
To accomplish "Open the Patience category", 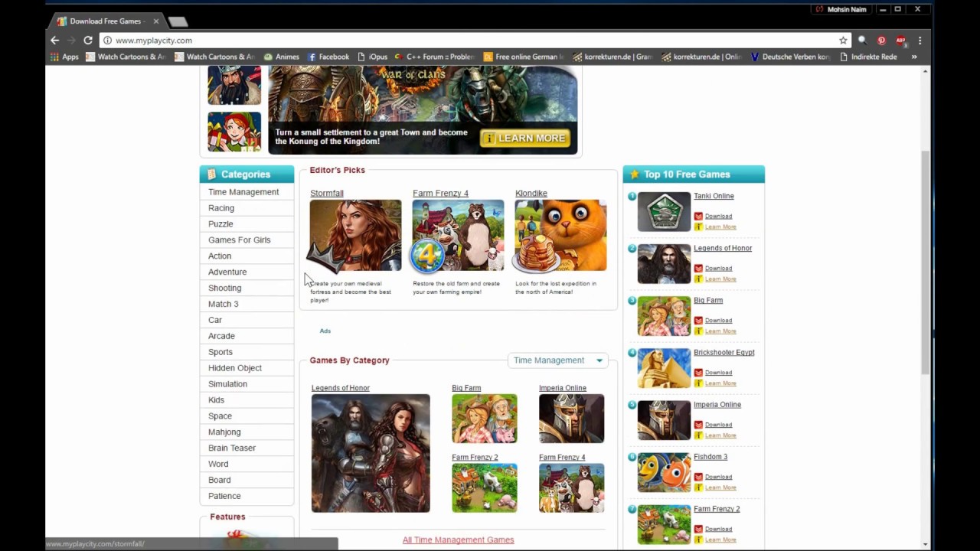I will (224, 496).
